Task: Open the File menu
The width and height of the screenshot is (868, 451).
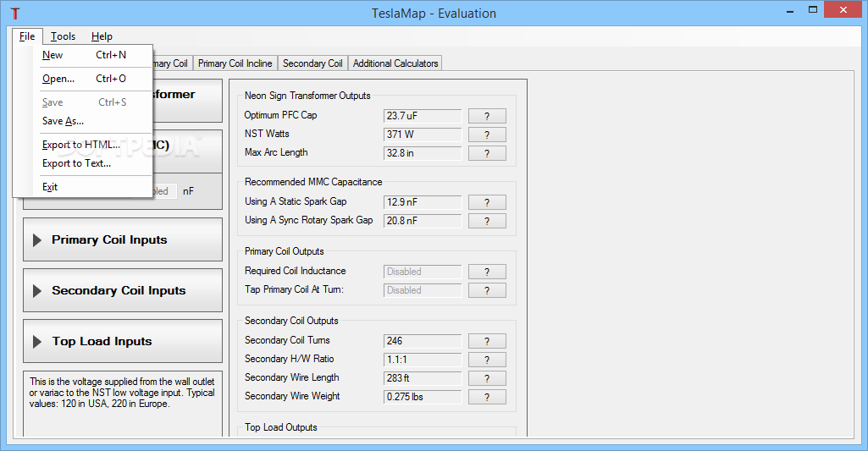Action: [27, 36]
